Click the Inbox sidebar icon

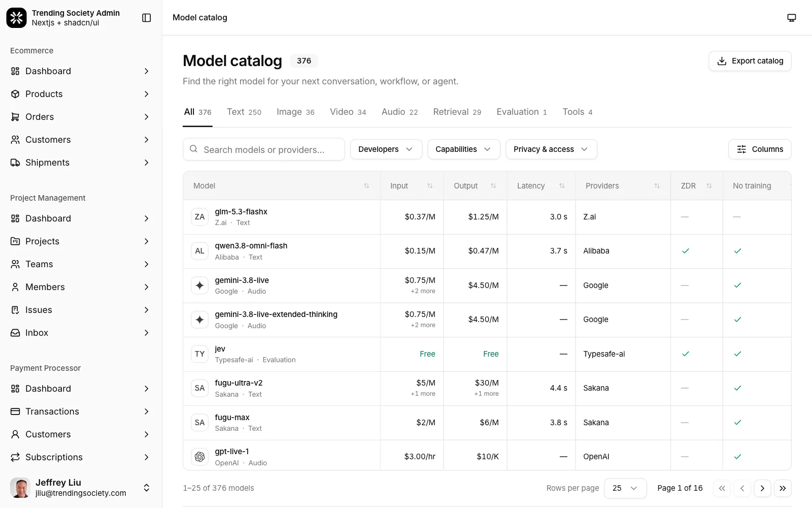point(15,333)
